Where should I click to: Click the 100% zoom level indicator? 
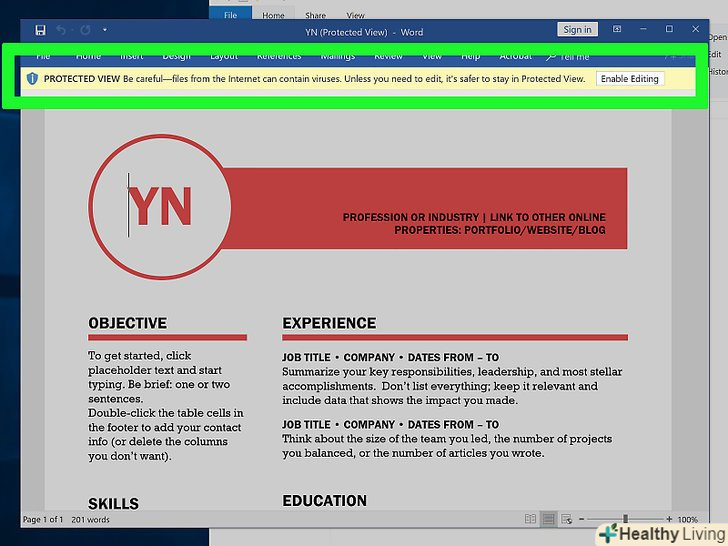click(687, 519)
